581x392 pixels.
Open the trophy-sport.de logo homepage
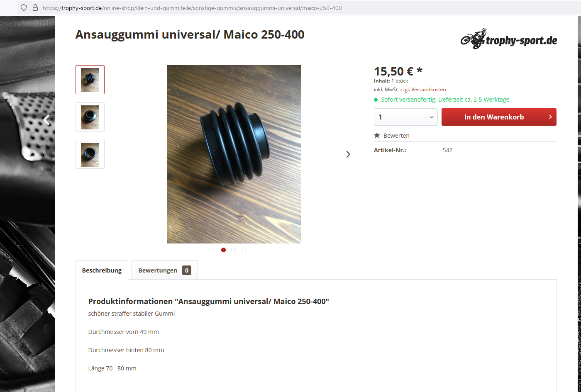tap(509, 39)
